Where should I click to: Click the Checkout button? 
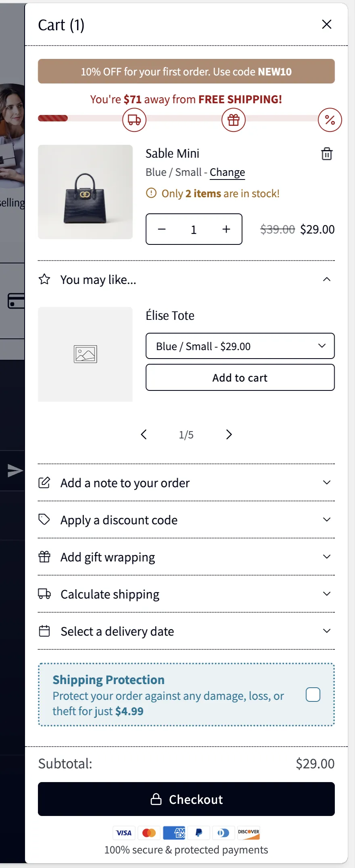pyautogui.click(x=186, y=799)
